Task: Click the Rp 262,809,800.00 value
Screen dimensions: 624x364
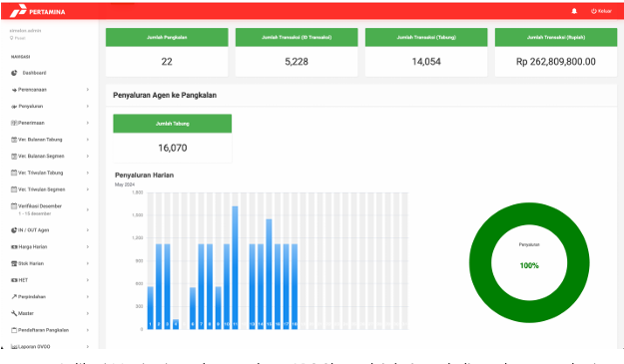Action: point(556,62)
